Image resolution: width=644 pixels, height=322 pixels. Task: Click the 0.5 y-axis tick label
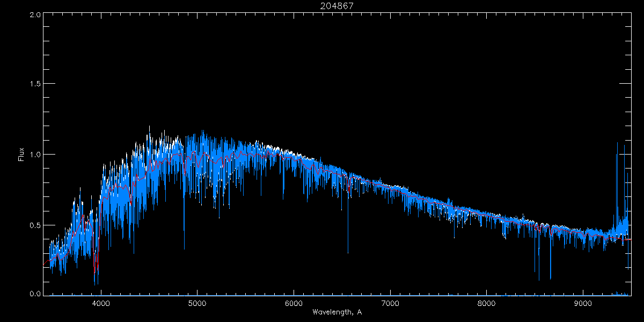coord(33,225)
